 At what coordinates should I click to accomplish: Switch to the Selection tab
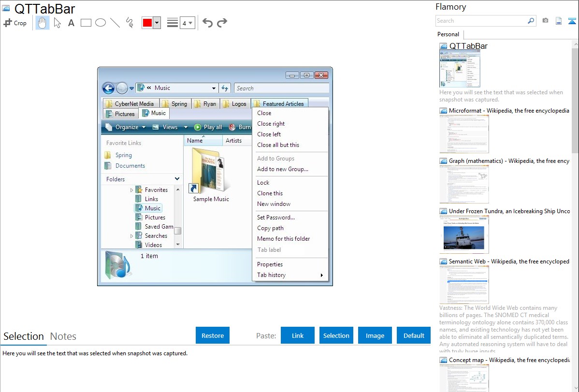pyautogui.click(x=24, y=336)
